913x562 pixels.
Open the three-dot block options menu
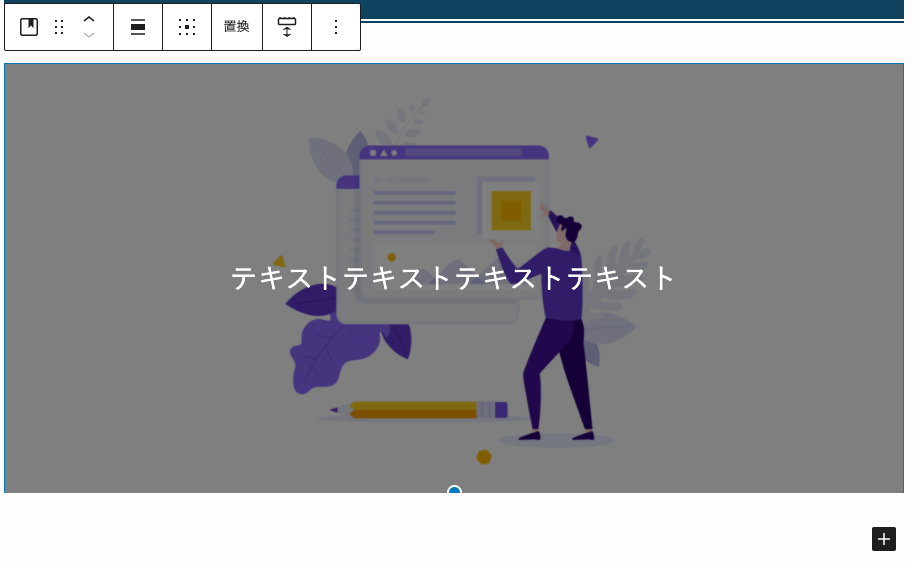(336, 27)
